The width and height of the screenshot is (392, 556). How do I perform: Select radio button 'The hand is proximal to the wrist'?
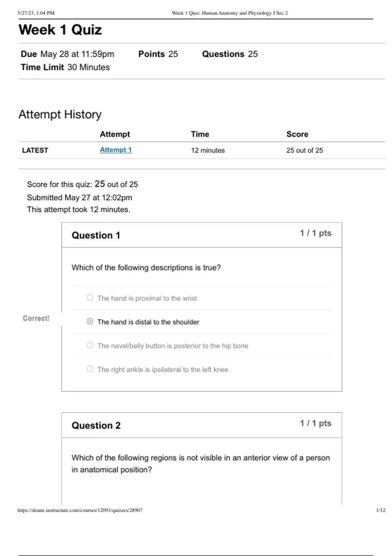90,298
